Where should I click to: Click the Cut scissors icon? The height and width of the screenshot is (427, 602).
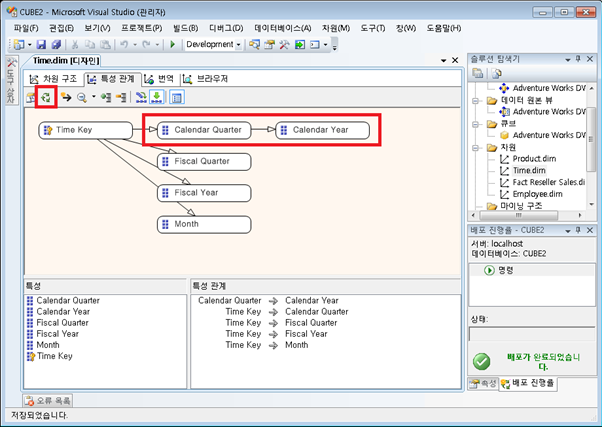coord(75,45)
